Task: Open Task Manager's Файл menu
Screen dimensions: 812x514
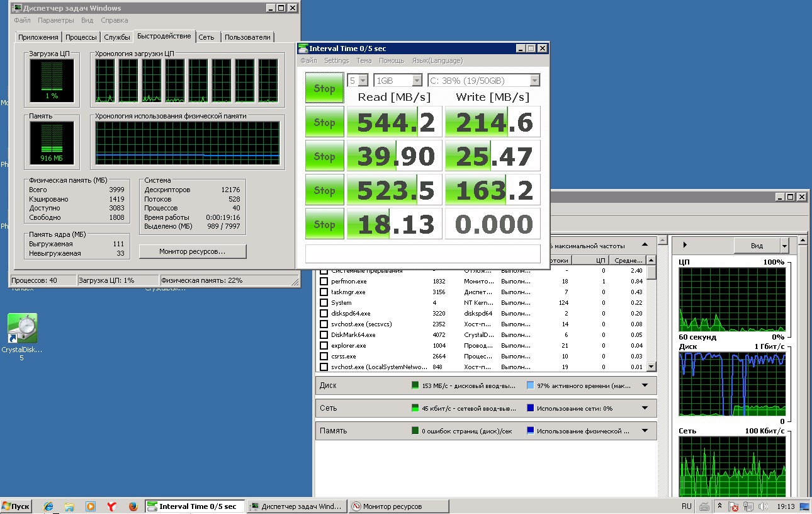Action: click(x=22, y=20)
